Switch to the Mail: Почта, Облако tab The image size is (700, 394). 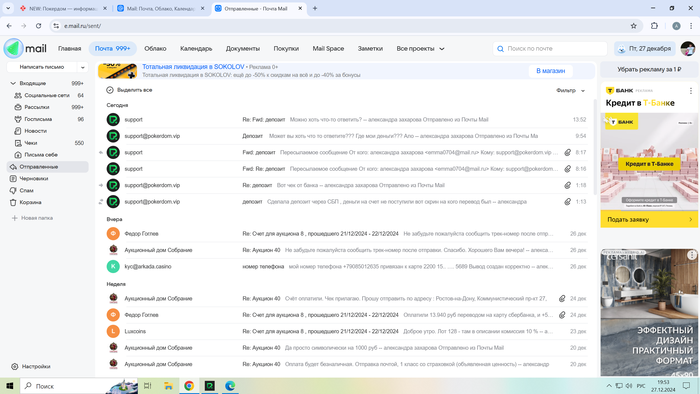pyautogui.click(x=161, y=8)
